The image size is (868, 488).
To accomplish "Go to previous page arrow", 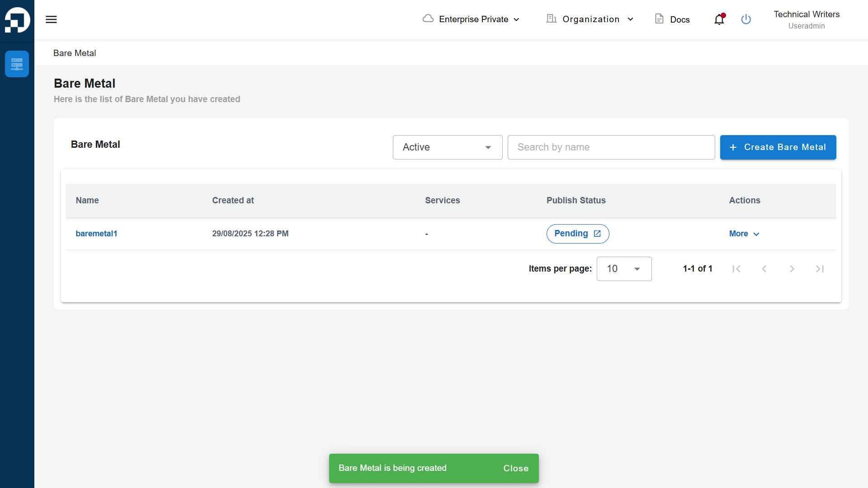I will (764, 269).
